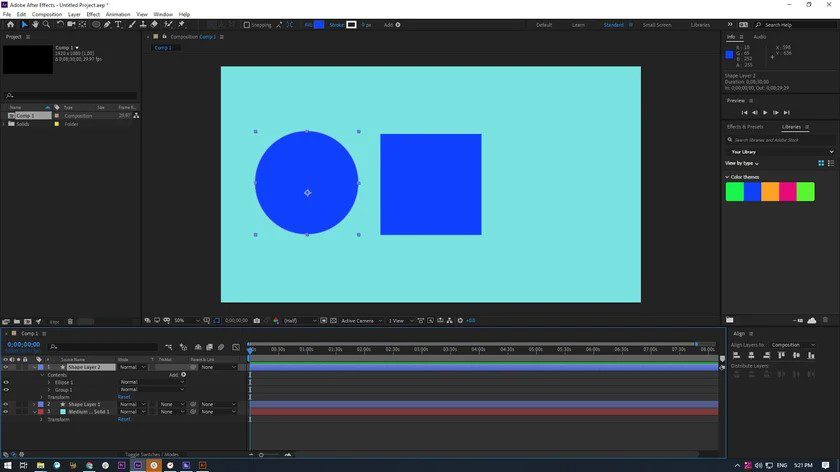Switch to the Effects & Presets tab
840x472 pixels.
[x=745, y=127]
